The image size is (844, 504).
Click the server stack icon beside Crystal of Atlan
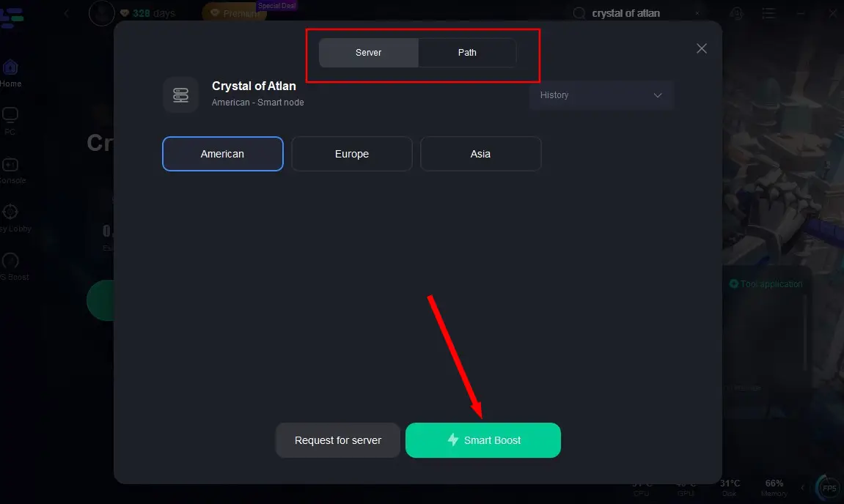tap(180, 94)
